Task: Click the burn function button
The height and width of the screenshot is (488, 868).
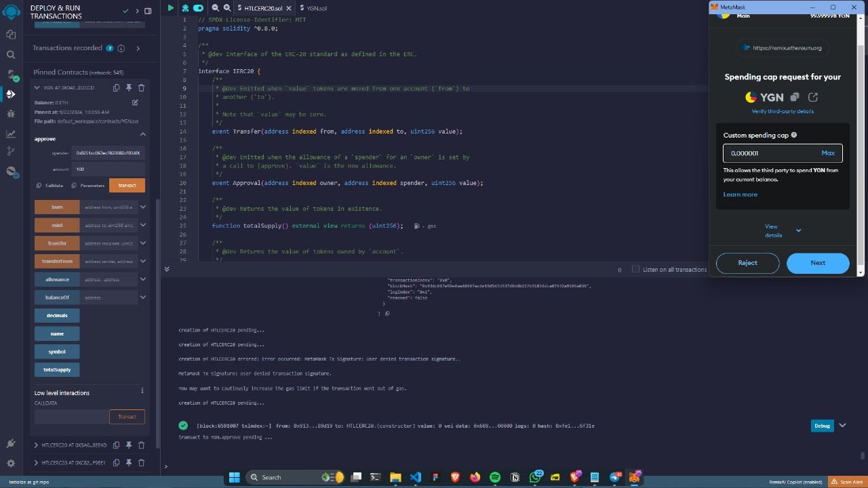Action: [x=57, y=207]
